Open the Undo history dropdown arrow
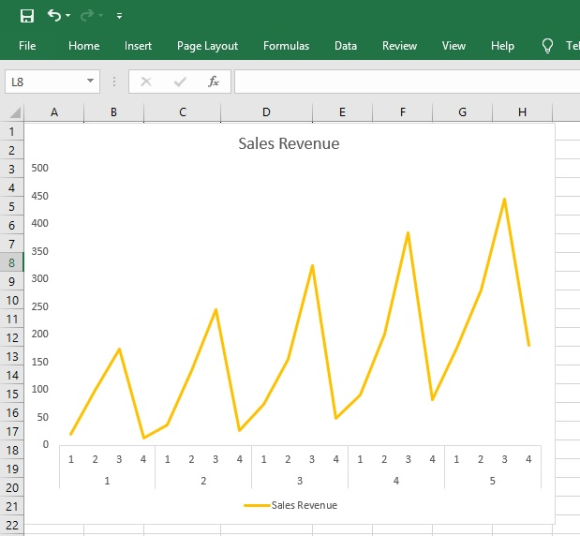The height and width of the screenshot is (536, 580). tap(68, 16)
